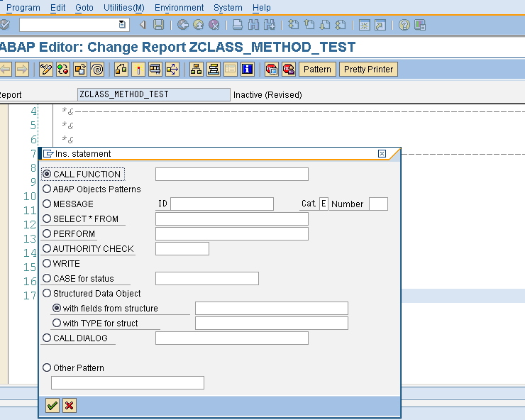This screenshot has width=525, height=420.
Task: Toggle Display/Change pencil icon
Action: click(46, 70)
